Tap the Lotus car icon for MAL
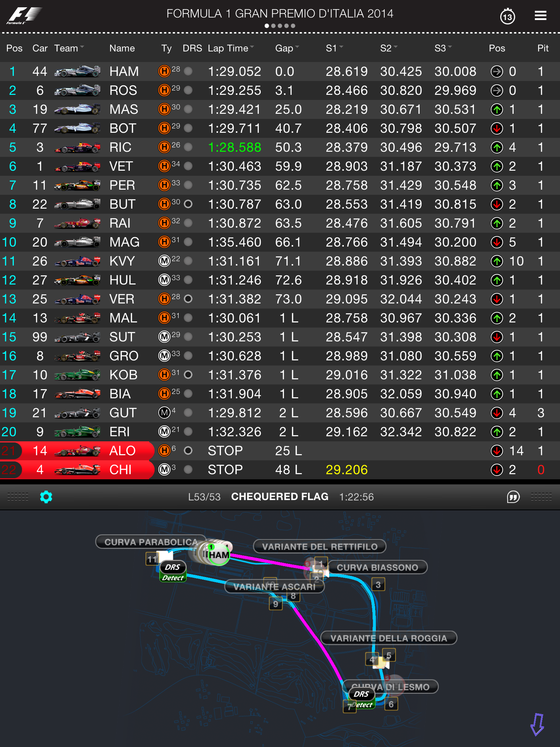This screenshot has width=560, height=747. coord(77,318)
